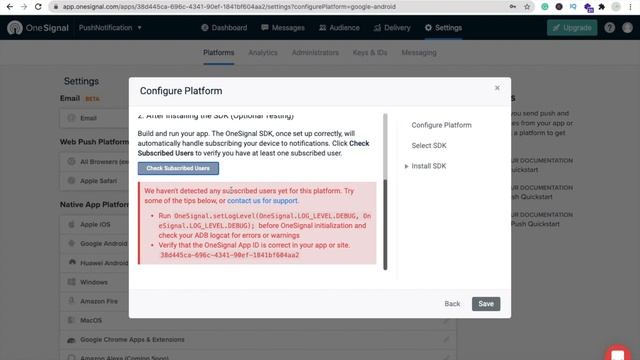This screenshot has width=640, height=360.
Task: Open Google Chrome Apps & Extensions row
Action: tap(258, 340)
